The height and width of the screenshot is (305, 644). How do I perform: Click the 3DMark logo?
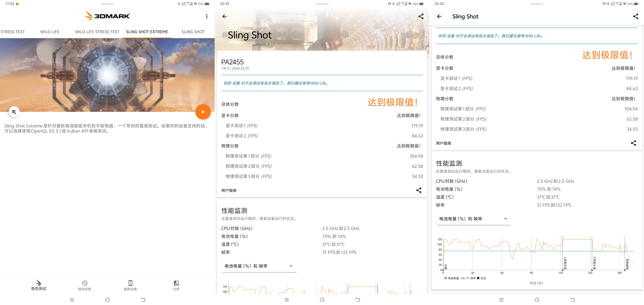(x=107, y=15)
